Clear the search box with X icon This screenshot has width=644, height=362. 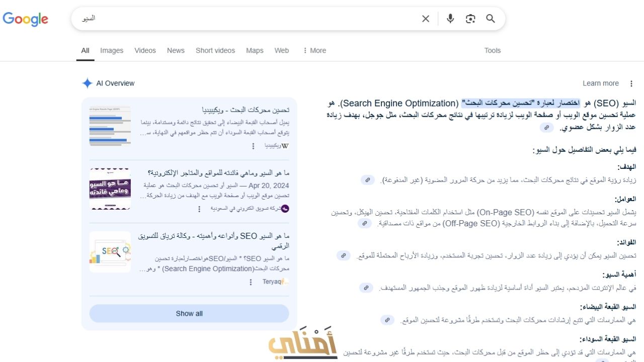click(x=426, y=19)
